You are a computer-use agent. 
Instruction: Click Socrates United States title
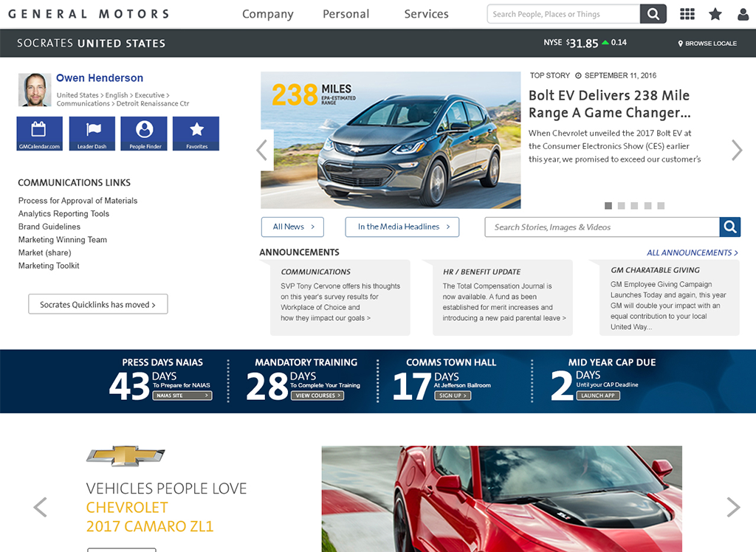[x=91, y=44]
